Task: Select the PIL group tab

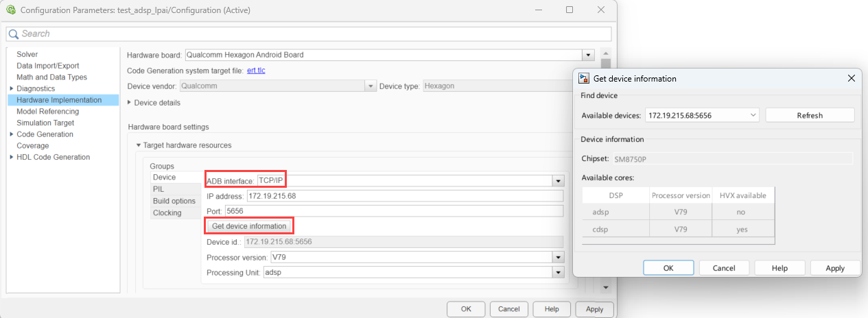Action: pos(159,189)
